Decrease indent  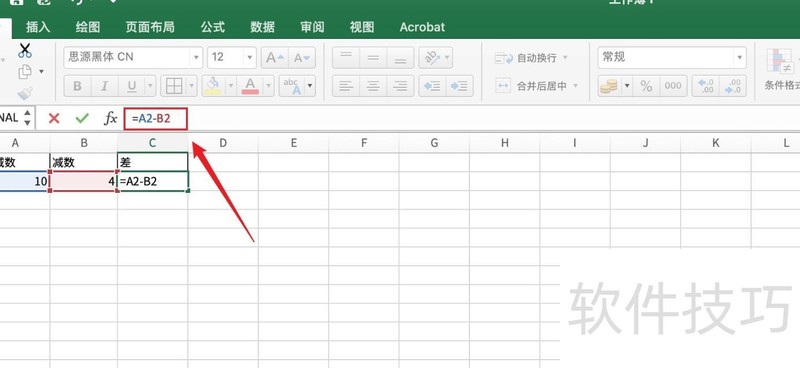(x=432, y=86)
